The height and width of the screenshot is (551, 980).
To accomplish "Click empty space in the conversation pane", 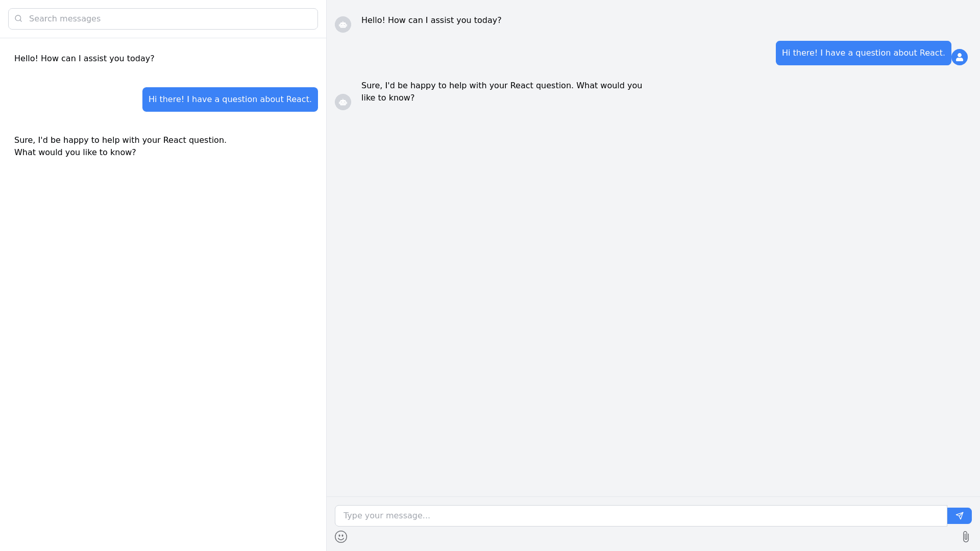I will click(653, 306).
